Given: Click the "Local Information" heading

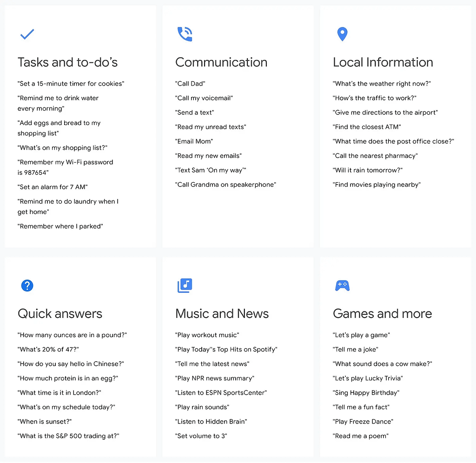Looking at the screenshot, I should point(383,62).
